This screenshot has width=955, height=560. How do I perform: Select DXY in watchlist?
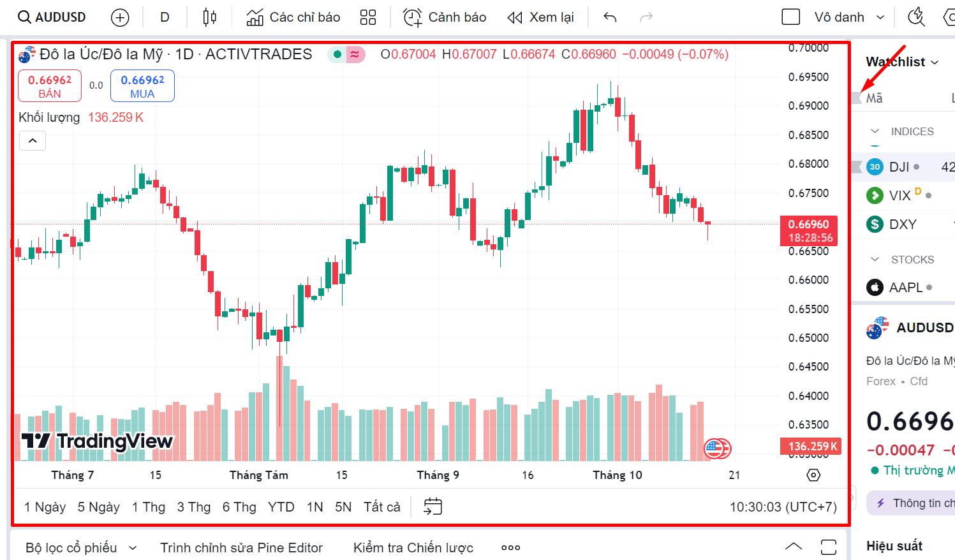(x=904, y=225)
